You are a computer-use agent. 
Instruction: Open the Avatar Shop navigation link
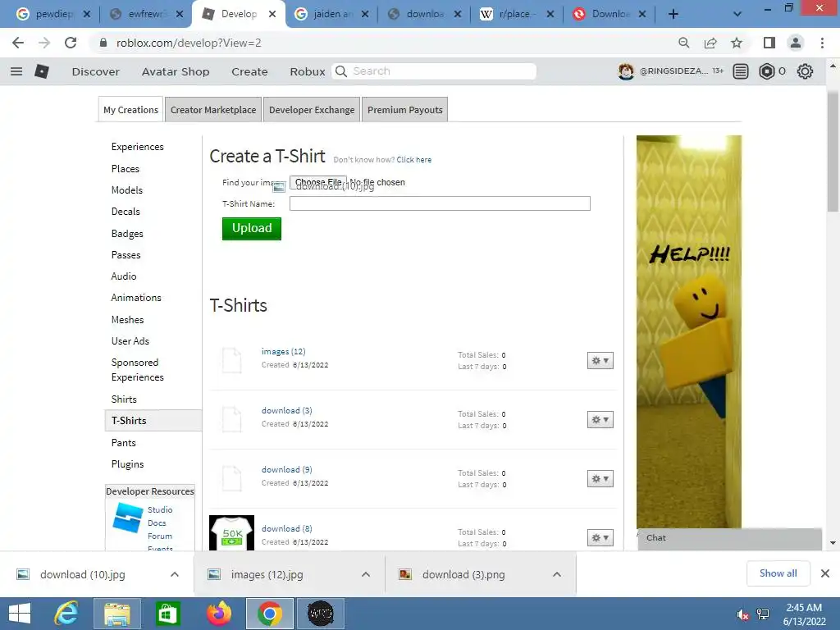tap(176, 71)
